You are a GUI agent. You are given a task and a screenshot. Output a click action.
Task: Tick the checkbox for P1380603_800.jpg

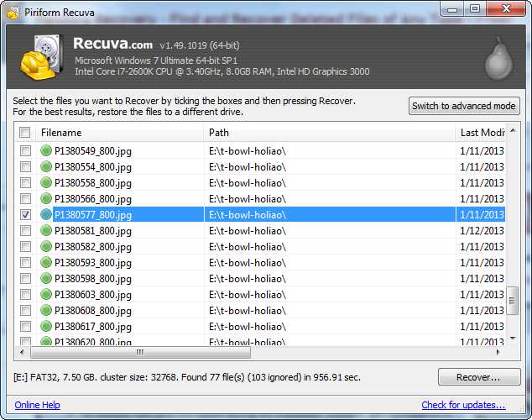coord(25,294)
